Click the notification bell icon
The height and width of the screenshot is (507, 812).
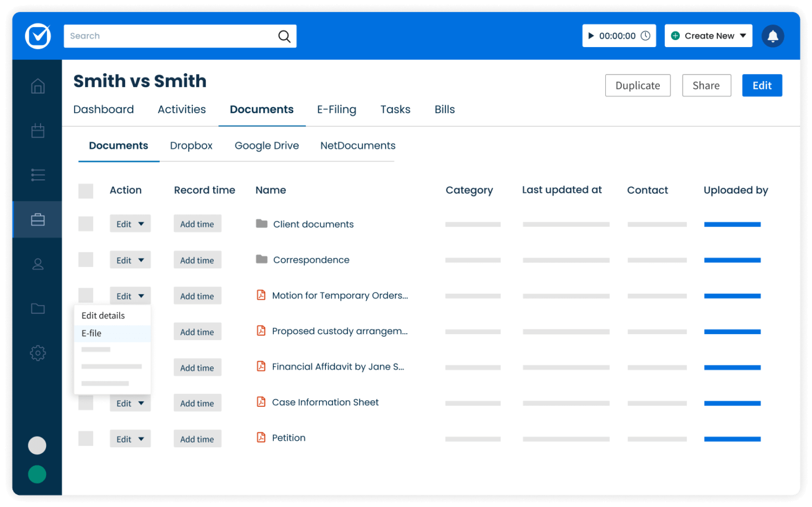click(x=773, y=36)
